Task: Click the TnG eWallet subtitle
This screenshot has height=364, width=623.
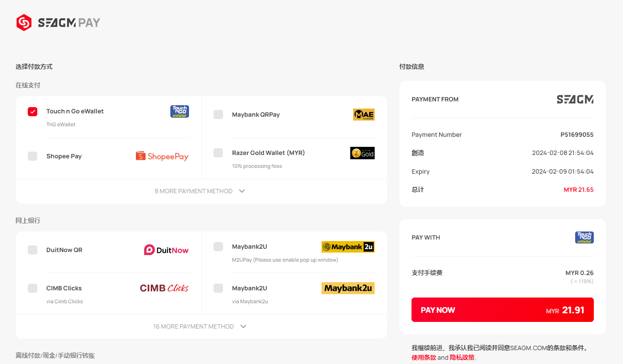Action: coord(61,124)
